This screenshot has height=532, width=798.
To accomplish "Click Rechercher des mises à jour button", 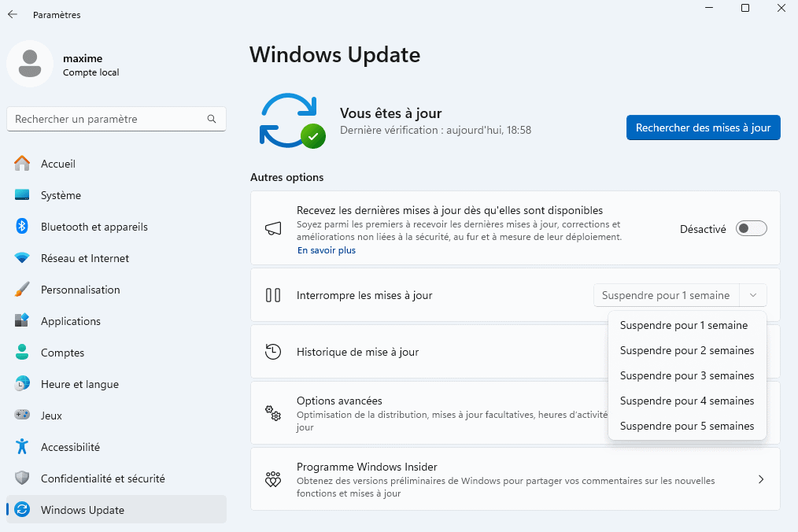I will [703, 127].
